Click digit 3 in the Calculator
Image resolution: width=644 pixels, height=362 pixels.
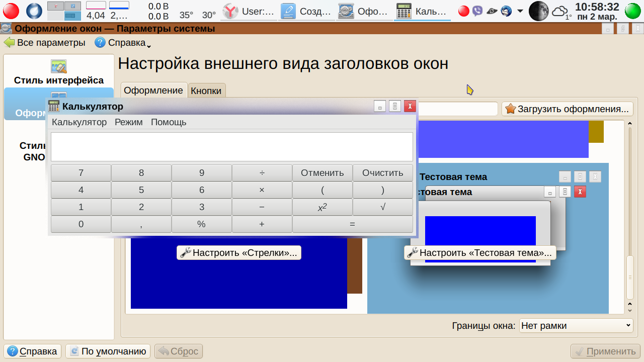pos(202,207)
